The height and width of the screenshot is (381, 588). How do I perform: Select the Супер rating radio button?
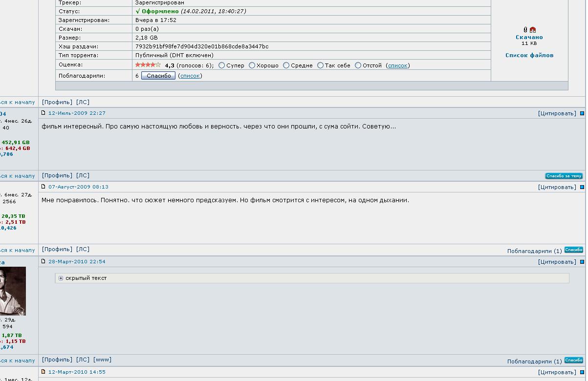[x=221, y=65]
